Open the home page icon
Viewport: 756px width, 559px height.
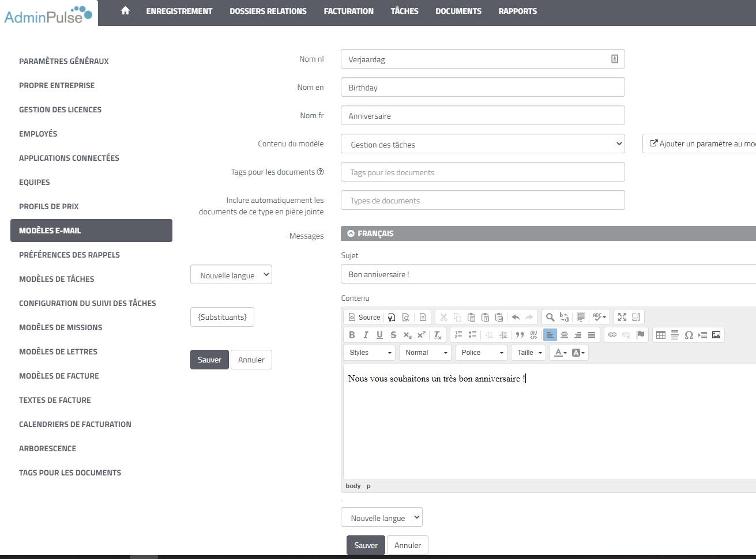pyautogui.click(x=125, y=11)
